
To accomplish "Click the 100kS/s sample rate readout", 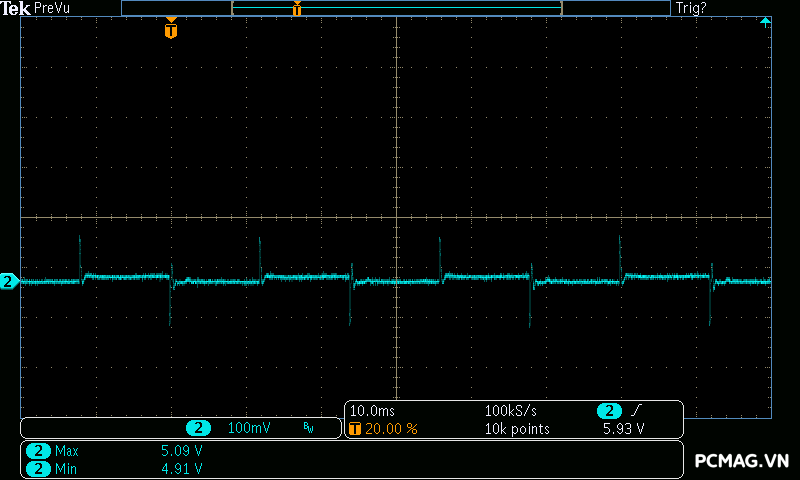I will (x=511, y=411).
